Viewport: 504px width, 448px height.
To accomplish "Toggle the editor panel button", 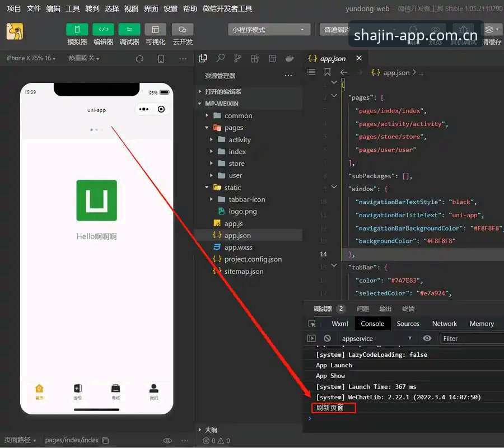I will tap(103, 30).
